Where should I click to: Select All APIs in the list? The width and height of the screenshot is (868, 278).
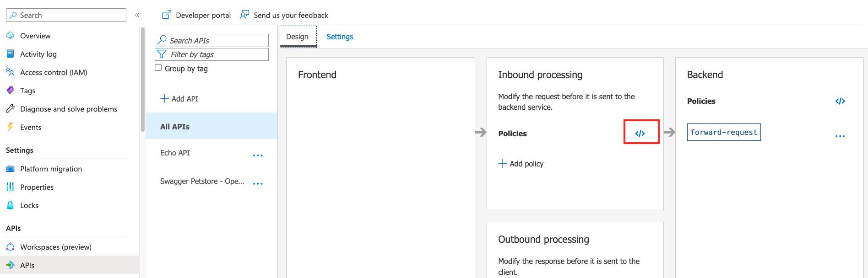click(175, 127)
